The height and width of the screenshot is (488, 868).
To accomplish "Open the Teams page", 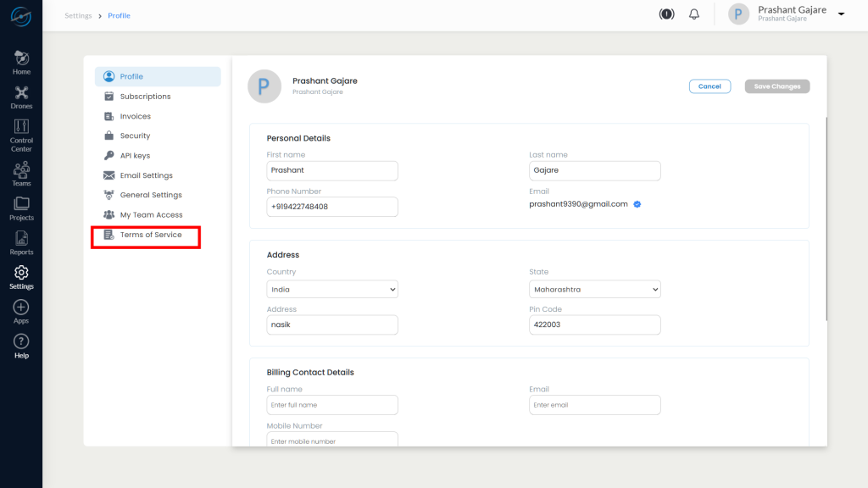I will (20, 174).
